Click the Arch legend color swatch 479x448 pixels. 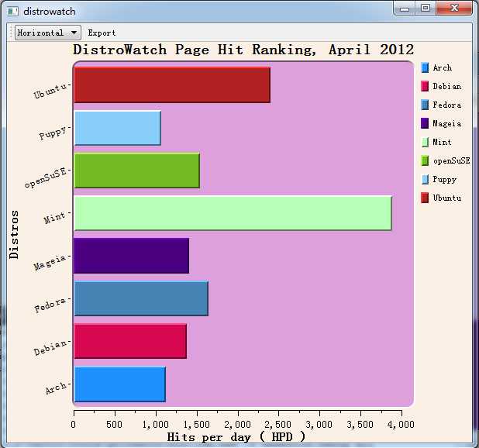(x=425, y=67)
